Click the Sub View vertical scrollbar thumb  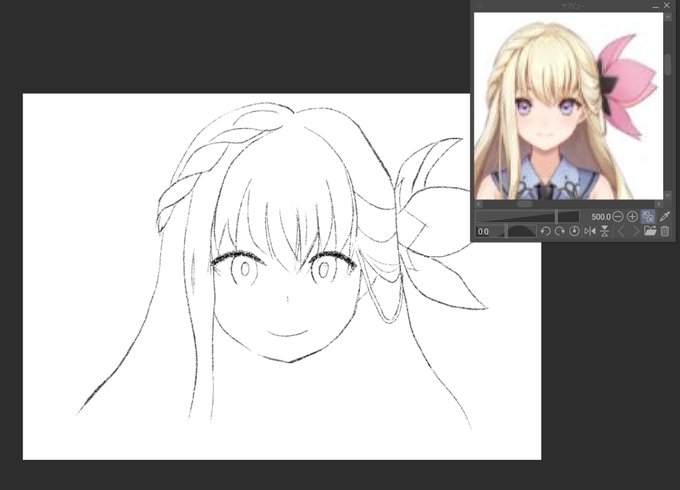667,63
